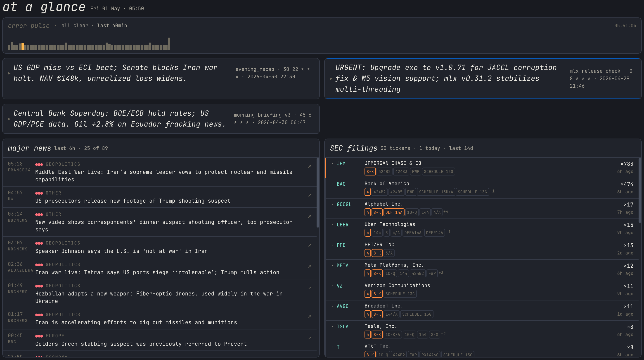Screen dimensions: 644x360
Task: Open the VZ ticker link
Action: pos(339,286)
